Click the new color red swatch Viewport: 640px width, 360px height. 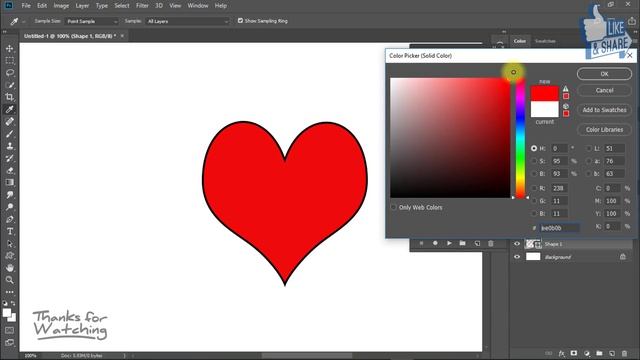click(x=544, y=93)
